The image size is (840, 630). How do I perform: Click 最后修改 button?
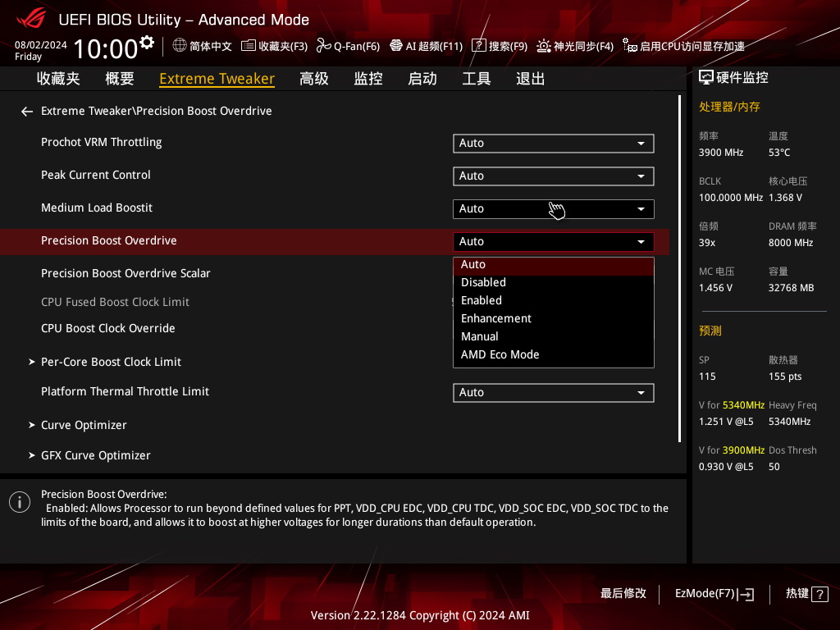click(x=623, y=594)
